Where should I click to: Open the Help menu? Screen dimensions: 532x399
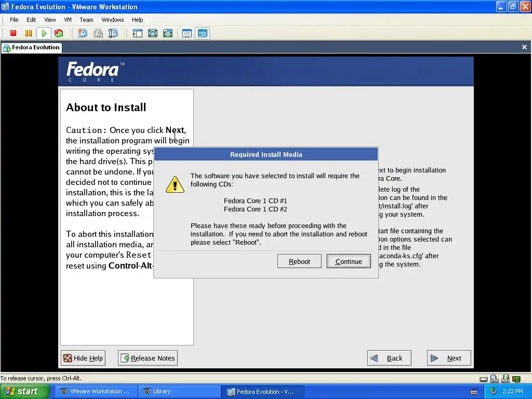(x=137, y=20)
